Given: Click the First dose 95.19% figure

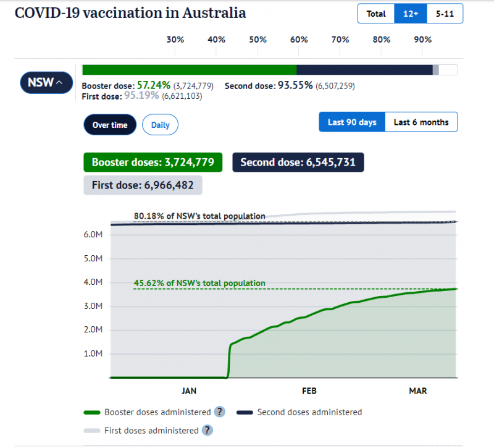Looking at the screenshot, I should (141, 95).
